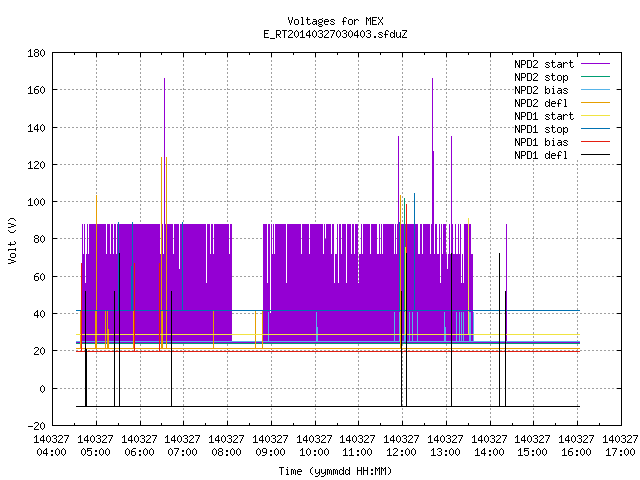Click the 'NPD1 stop' legend label
The height and width of the screenshot is (480, 640).
coord(541,129)
